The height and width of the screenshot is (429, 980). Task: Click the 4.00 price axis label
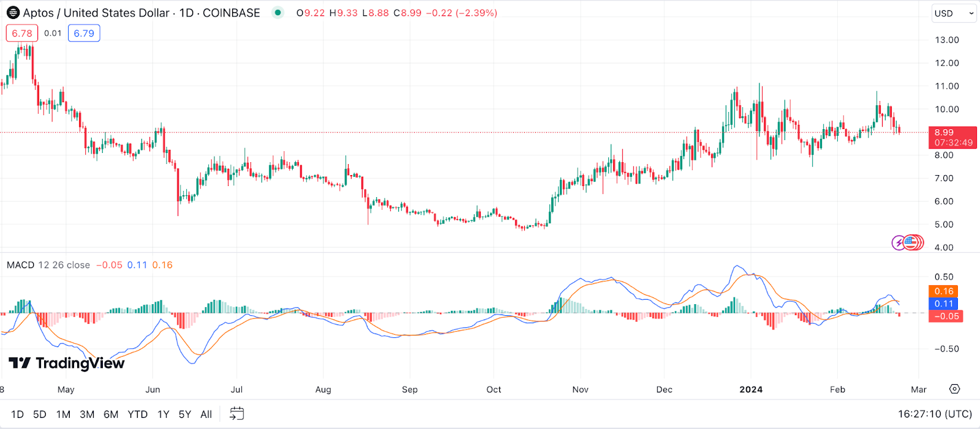[944, 248]
